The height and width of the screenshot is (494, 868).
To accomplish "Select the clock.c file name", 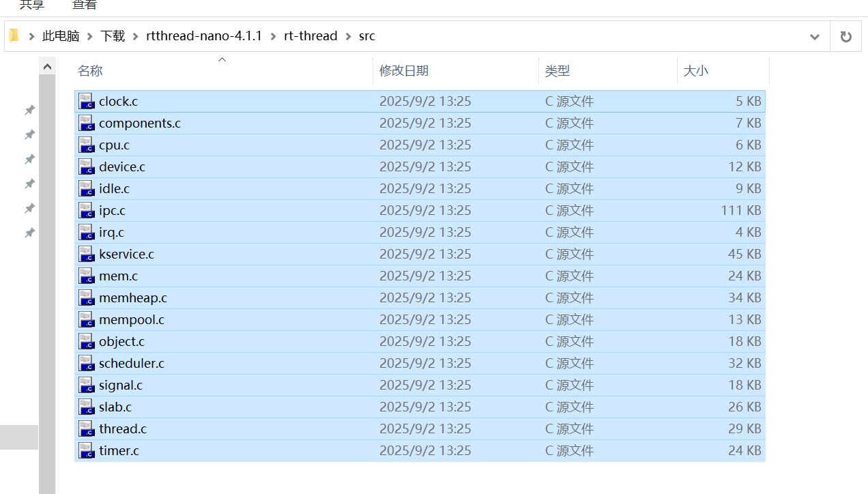I will 118,101.
